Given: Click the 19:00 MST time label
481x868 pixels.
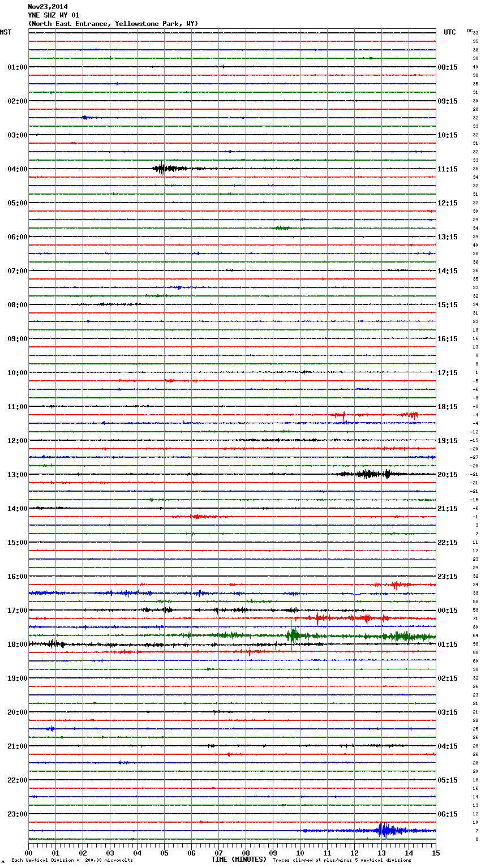Looking at the screenshot, I should click(17, 678).
